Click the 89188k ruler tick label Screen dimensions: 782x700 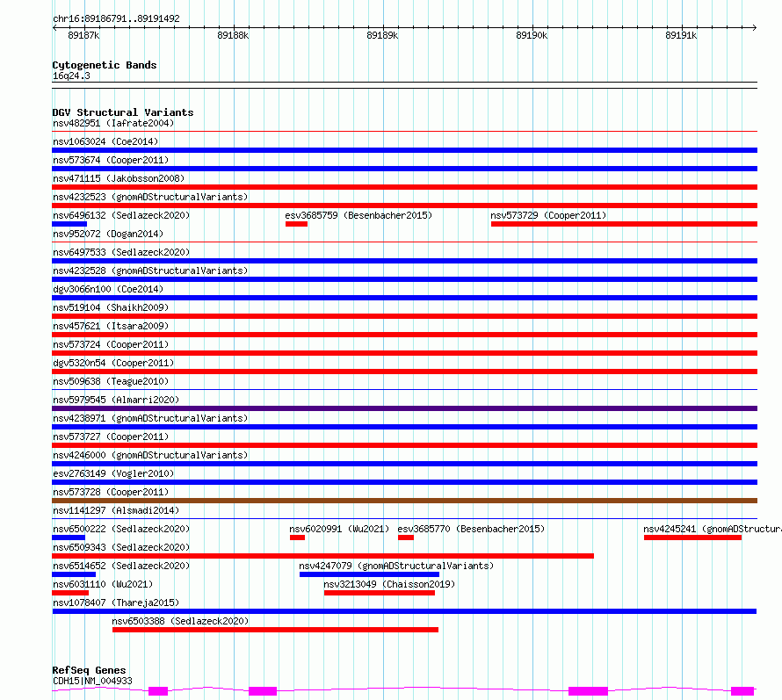coord(233,35)
